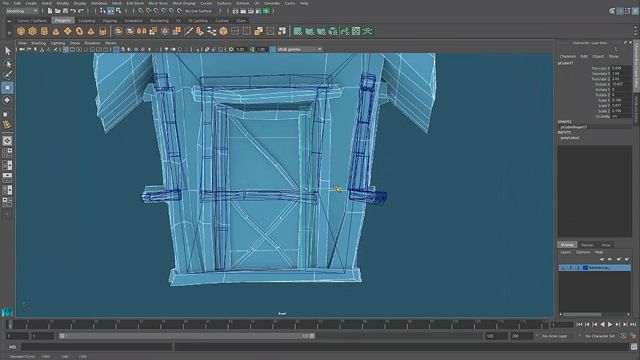The image size is (640, 360).
Task: Click the play forward button
Action: [x=610, y=324]
